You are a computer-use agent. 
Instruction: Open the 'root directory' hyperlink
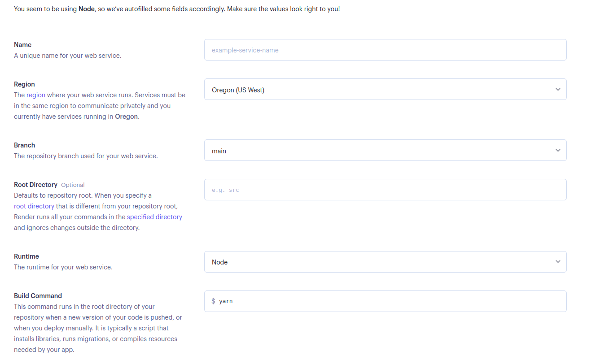(34, 206)
